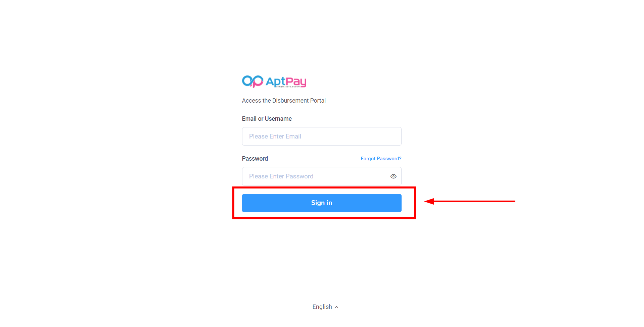Viewport: 644px width, 327px height.
Task: Show password using the eye icon
Action: coord(393,176)
